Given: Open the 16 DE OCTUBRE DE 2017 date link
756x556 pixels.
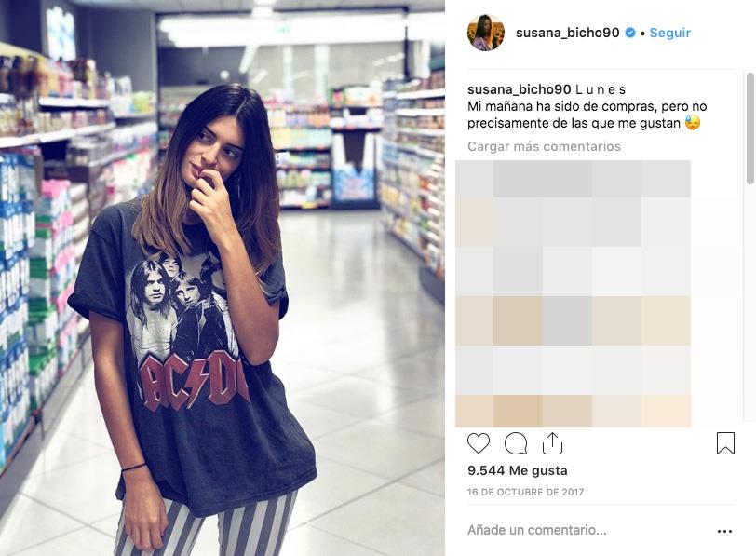Looking at the screenshot, I should coord(525,493).
